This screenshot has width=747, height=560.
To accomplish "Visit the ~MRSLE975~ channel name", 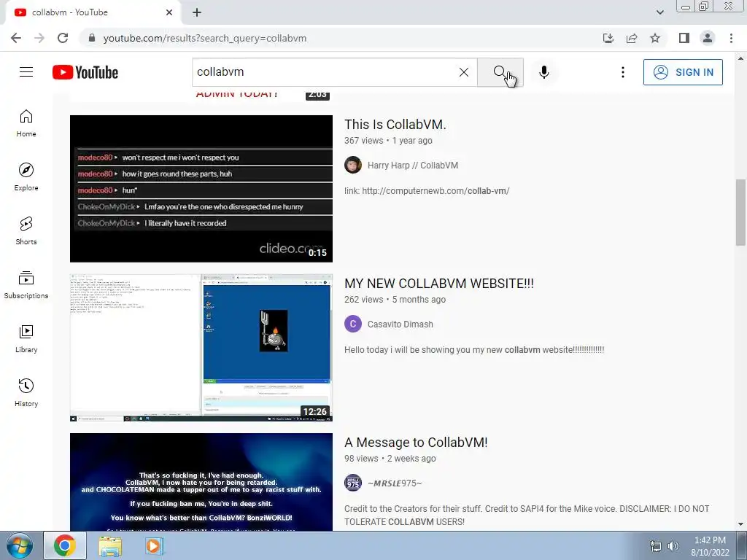I will pyautogui.click(x=395, y=483).
